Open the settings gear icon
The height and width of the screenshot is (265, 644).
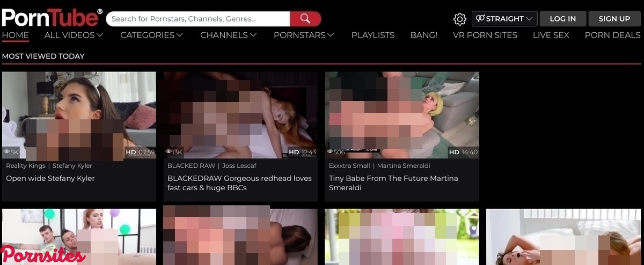(x=459, y=19)
